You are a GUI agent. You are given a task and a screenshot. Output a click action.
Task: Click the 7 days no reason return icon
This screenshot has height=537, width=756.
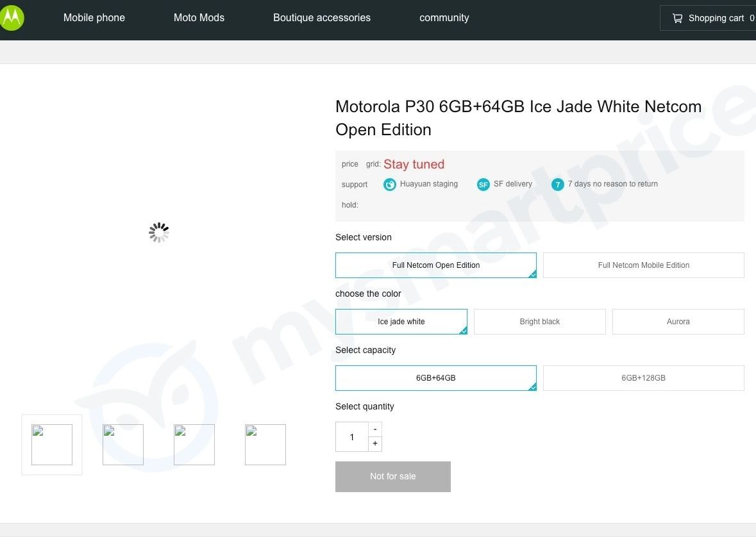point(557,184)
